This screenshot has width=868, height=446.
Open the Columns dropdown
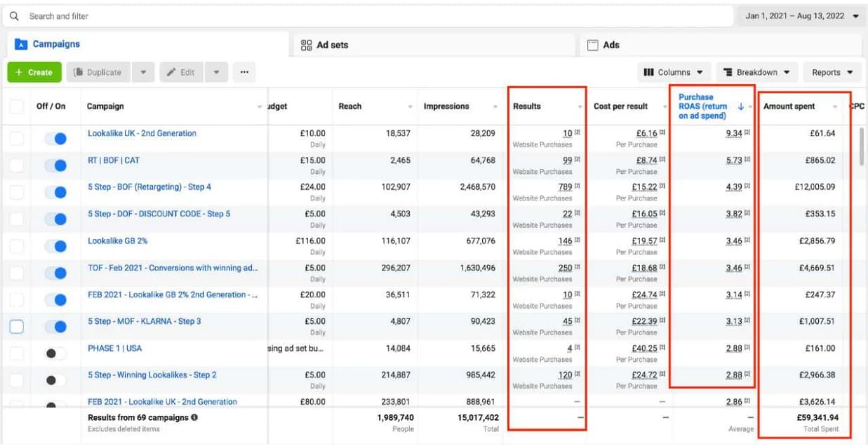672,72
